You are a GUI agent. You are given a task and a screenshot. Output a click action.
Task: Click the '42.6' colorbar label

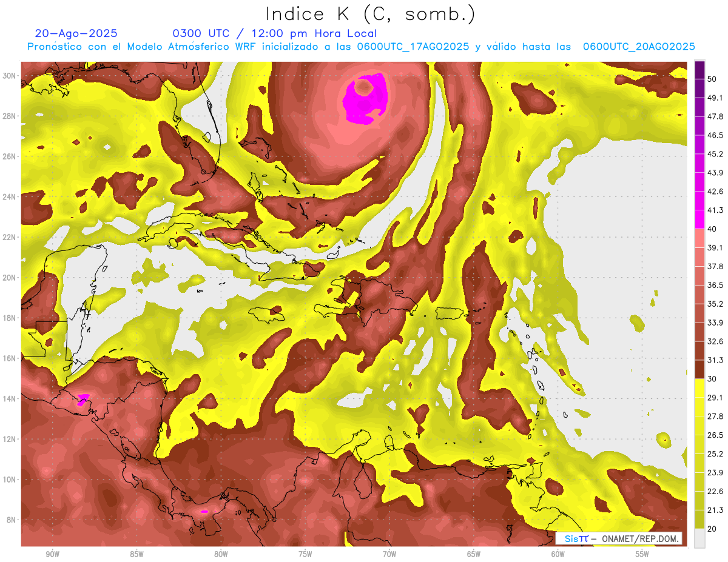715,192
